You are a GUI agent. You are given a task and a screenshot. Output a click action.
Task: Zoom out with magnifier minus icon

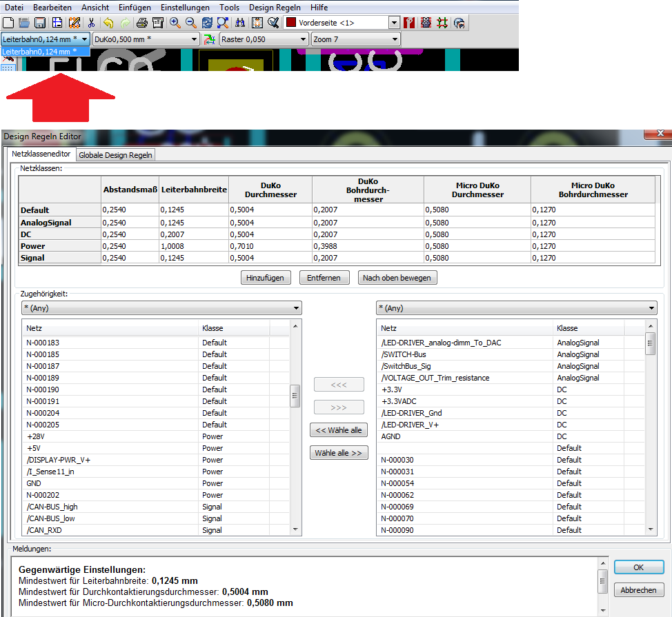191,23
